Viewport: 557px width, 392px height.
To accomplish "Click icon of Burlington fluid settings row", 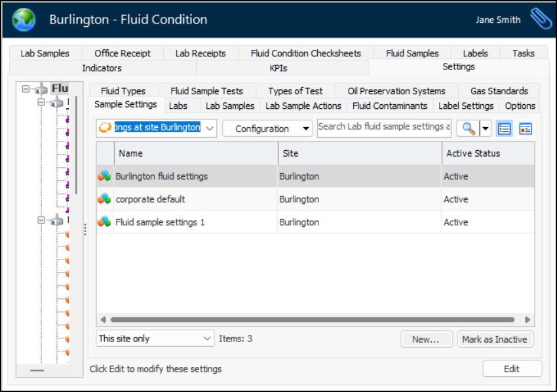I will click(x=104, y=176).
